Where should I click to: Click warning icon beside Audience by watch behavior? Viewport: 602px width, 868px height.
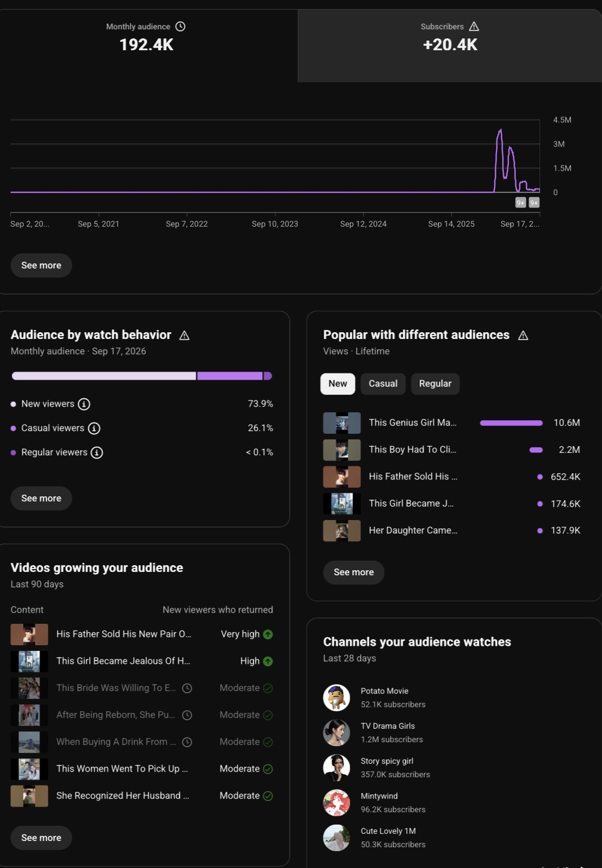coord(184,336)
